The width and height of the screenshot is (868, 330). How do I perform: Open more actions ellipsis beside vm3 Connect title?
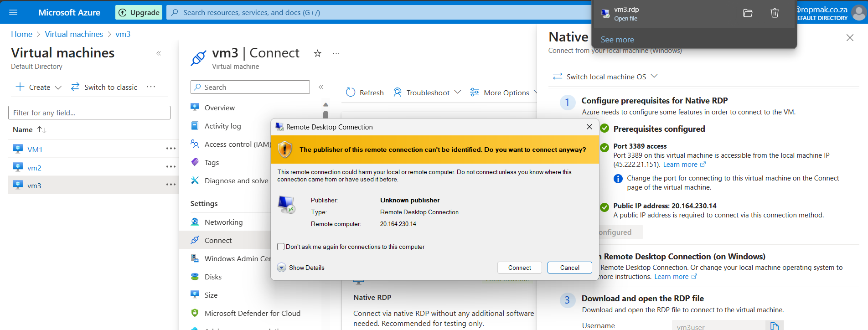(x=336, y=53)
